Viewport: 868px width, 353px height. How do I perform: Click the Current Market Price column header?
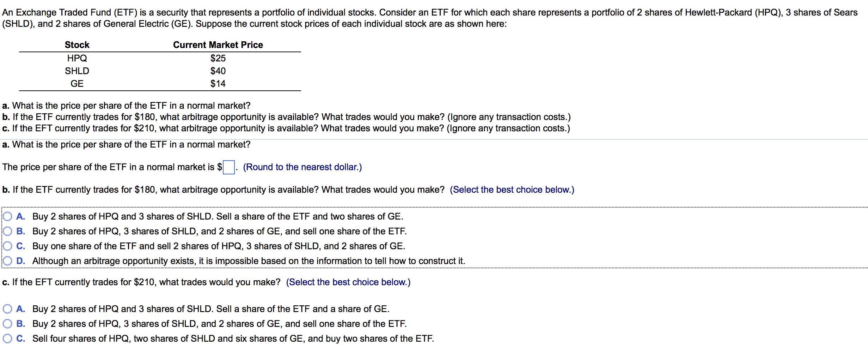click(x=218, y=44)
